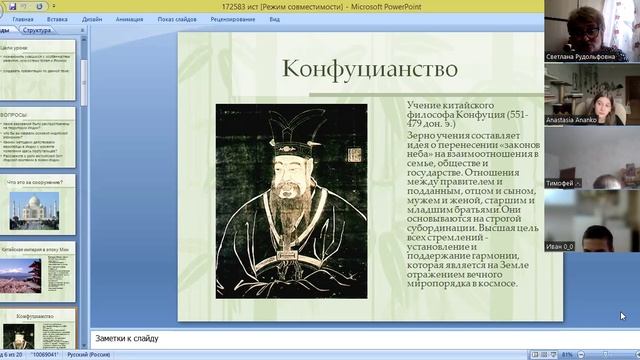This screenshot has height=360, width=640.
Task: Close the slides thumbnail pane
Action: (82, 30)
